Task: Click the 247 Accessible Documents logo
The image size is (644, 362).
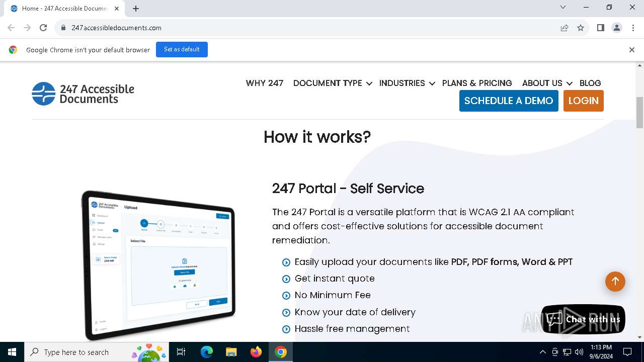Action: click(83, 94)
